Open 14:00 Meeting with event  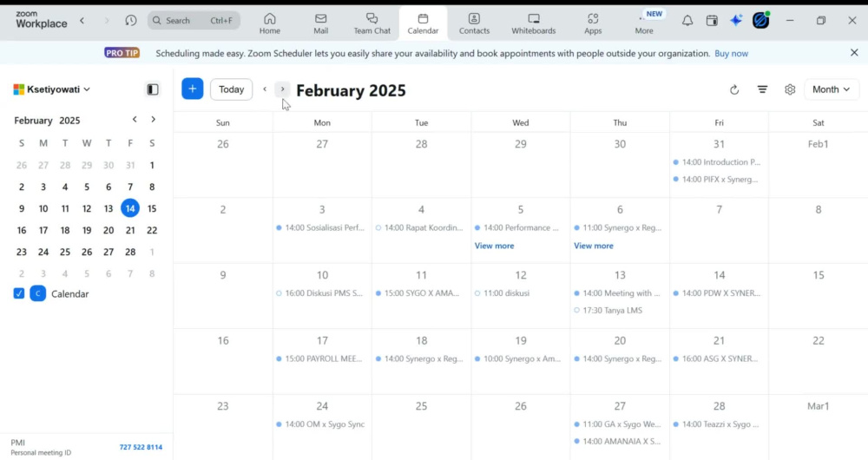(x=619, y=293)
